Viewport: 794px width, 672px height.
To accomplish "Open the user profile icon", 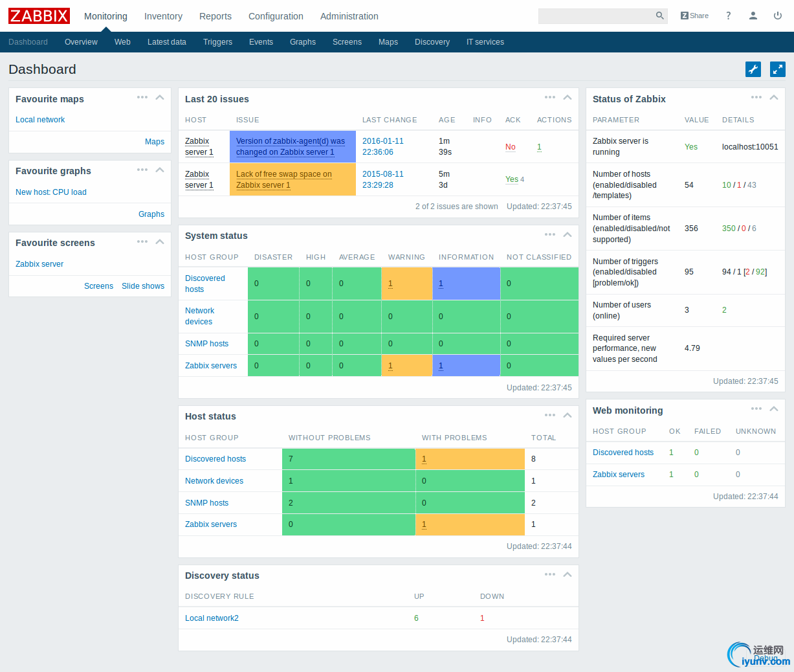I will coord(753,16).
